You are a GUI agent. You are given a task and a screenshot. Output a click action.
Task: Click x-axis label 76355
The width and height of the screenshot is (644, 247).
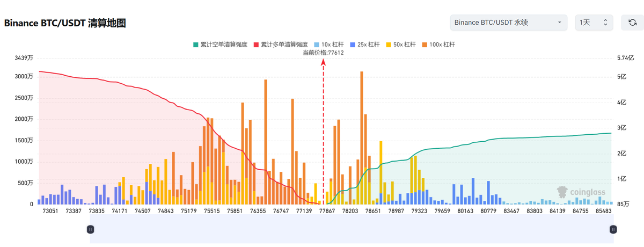pos(258,212)
